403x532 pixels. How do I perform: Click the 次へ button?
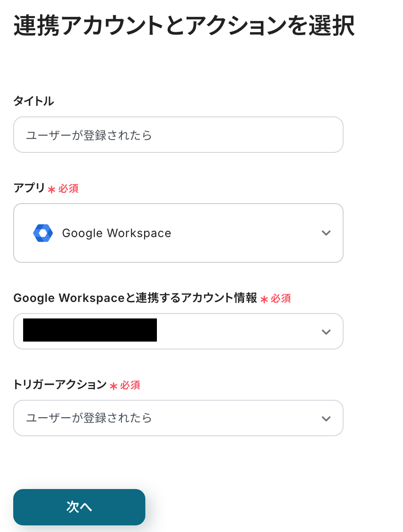click(79, 507)
